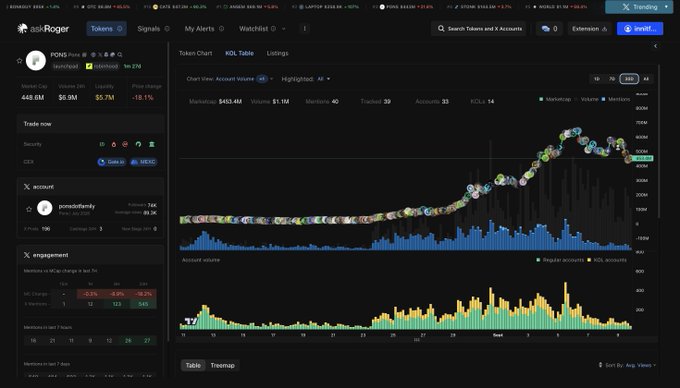This screenshot has height=388, width=680.
Task: Click the -18.1% Price change value
Action: click(143, 98)
